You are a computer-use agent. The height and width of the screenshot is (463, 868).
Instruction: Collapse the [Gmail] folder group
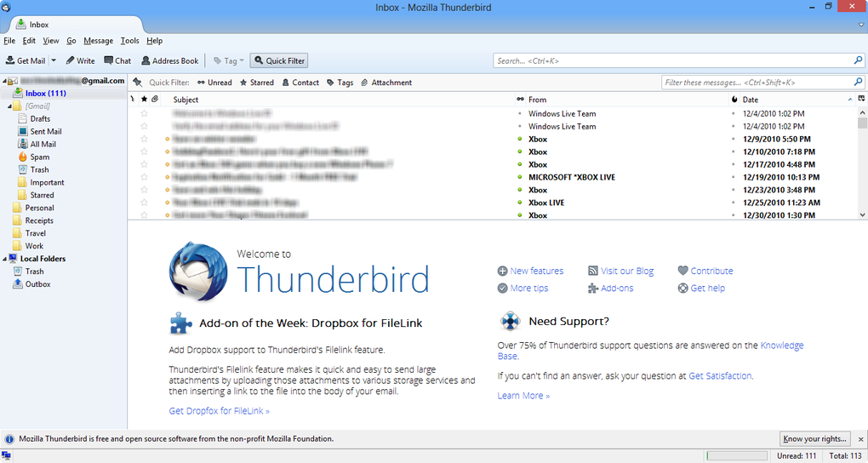tap(10, 106)
